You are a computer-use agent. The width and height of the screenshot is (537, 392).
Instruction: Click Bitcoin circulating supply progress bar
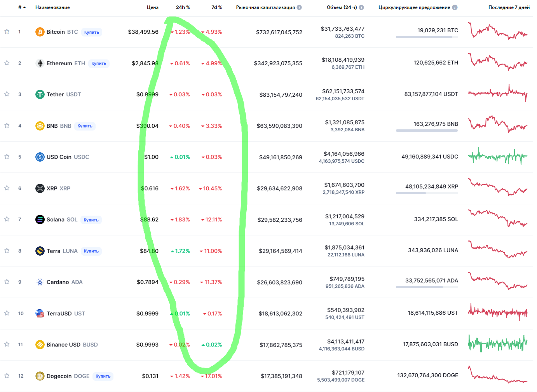[427, 37]
